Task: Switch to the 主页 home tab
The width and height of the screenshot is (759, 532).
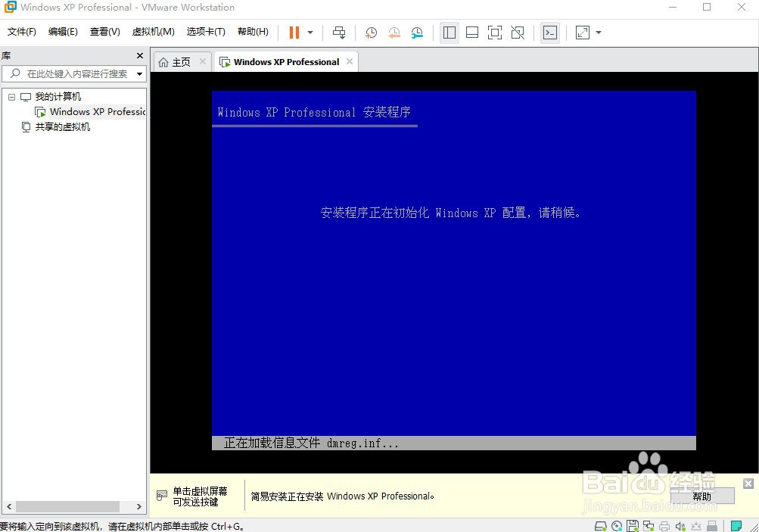Action: (x=182, y=62)
